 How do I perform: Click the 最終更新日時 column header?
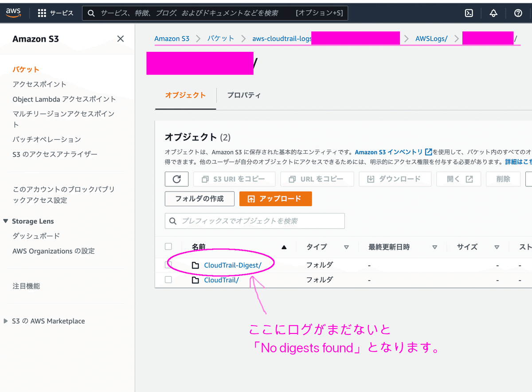(x=389, y=247)
